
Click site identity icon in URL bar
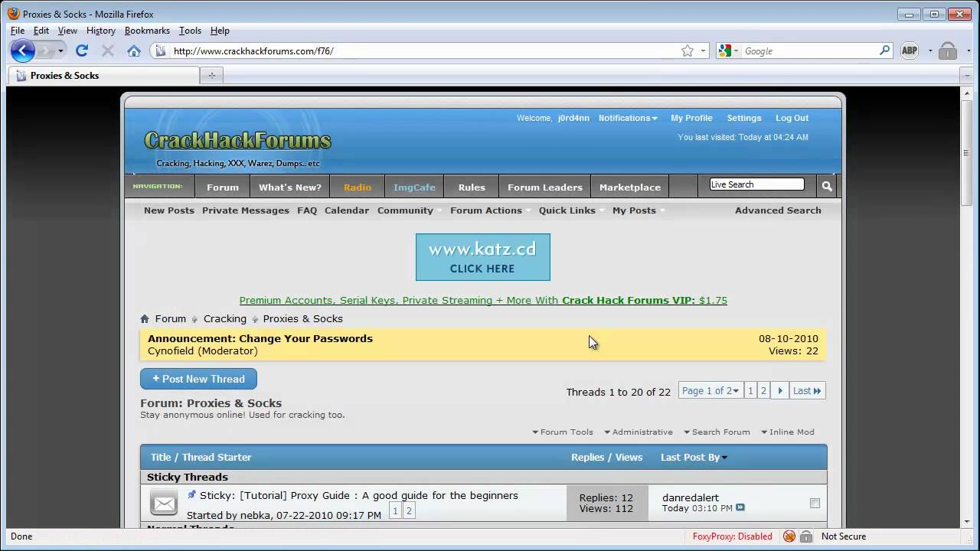click(160, 51)
